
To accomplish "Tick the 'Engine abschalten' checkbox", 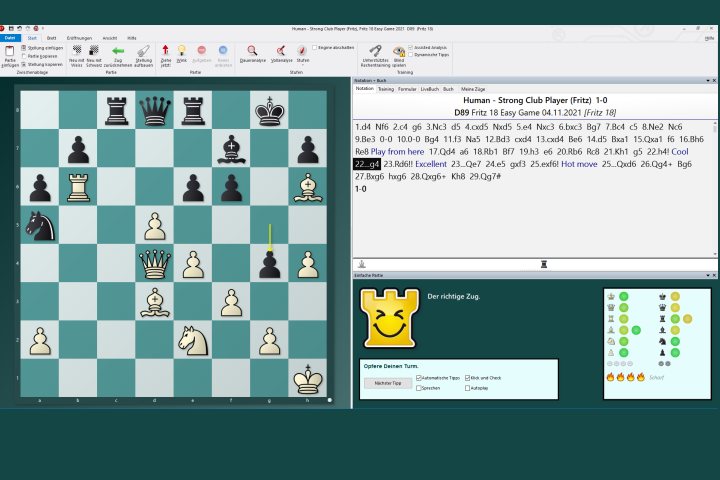I will [x=315, y=47].
